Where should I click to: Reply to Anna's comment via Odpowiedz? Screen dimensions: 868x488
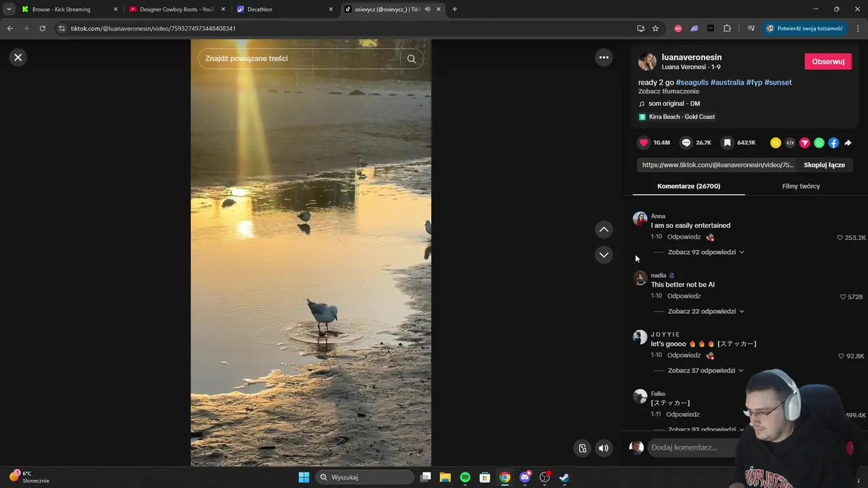pos(684,237)
